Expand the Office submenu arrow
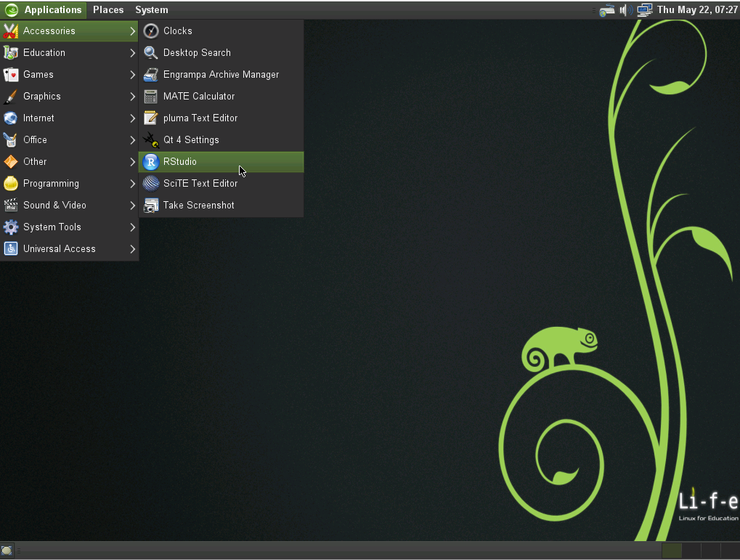The image size is (740, 560). point(133,139)
